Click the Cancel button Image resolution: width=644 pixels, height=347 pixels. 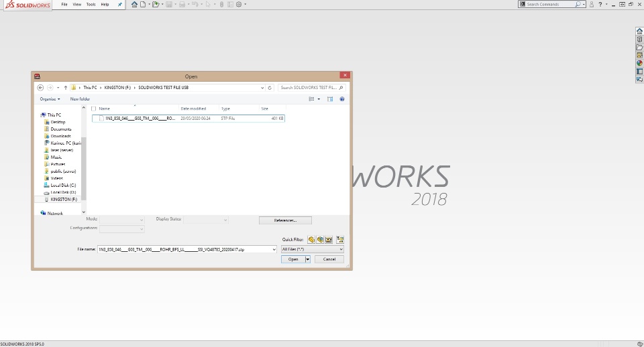[x=329, y=259]
